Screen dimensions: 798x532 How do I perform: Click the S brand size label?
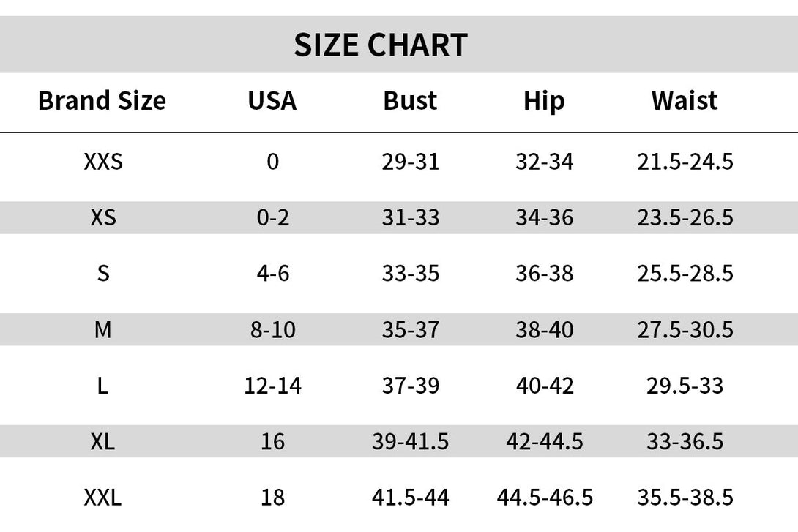click(x=103, y=274)
